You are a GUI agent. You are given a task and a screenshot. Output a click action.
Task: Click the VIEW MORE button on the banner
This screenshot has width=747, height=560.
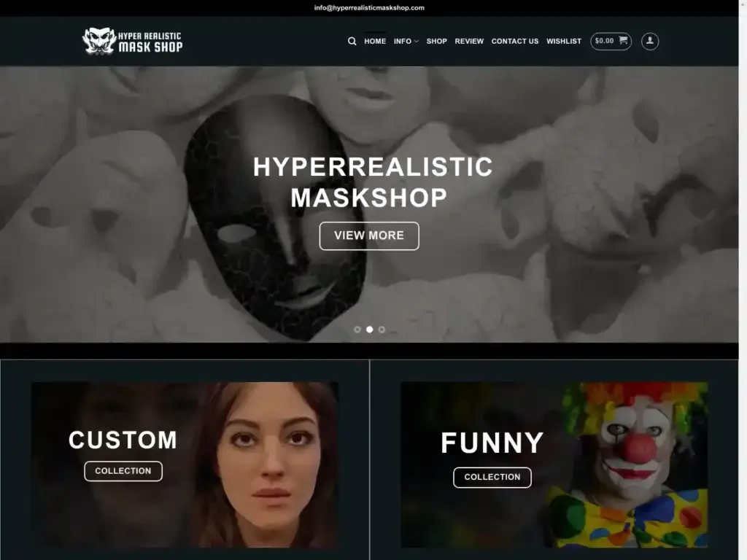[369, 236]
